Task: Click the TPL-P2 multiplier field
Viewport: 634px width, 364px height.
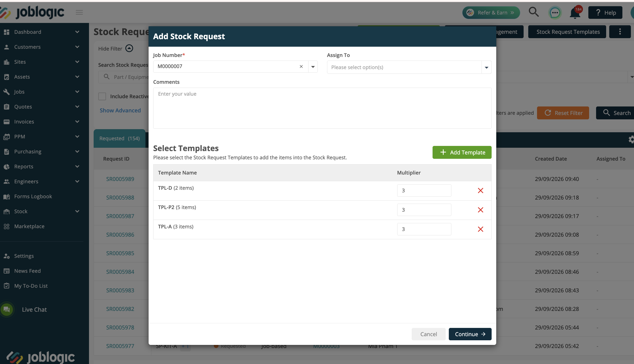Action: pyautogui.click(x=424, y=210)
